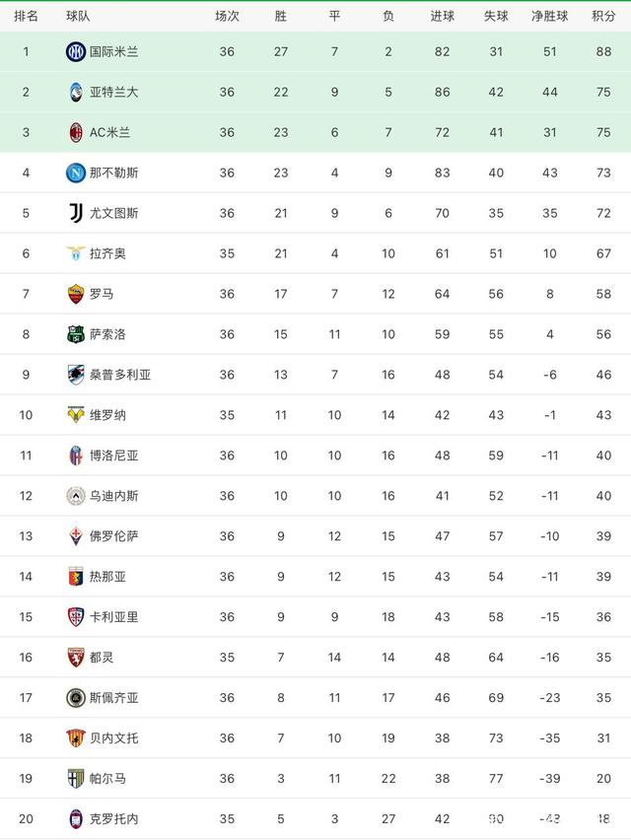
Task: Click the Atalanta club crest
Action: pyautogui.click(x=76, y=92)
